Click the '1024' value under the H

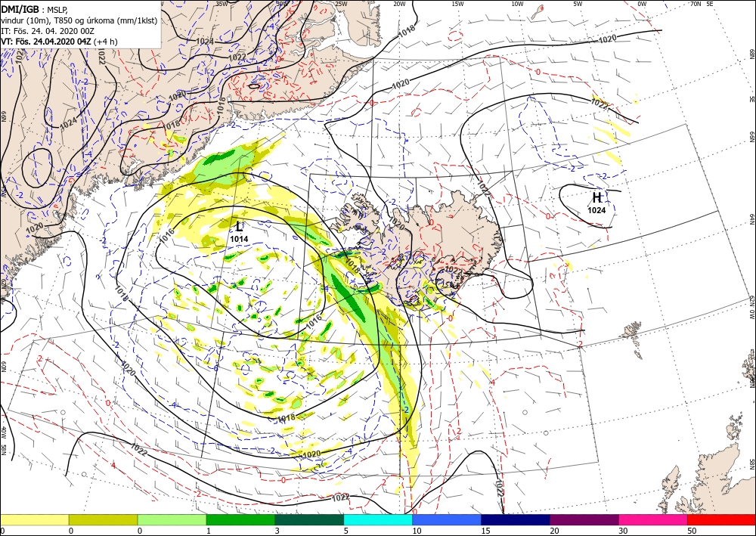(x=596, y=209)
